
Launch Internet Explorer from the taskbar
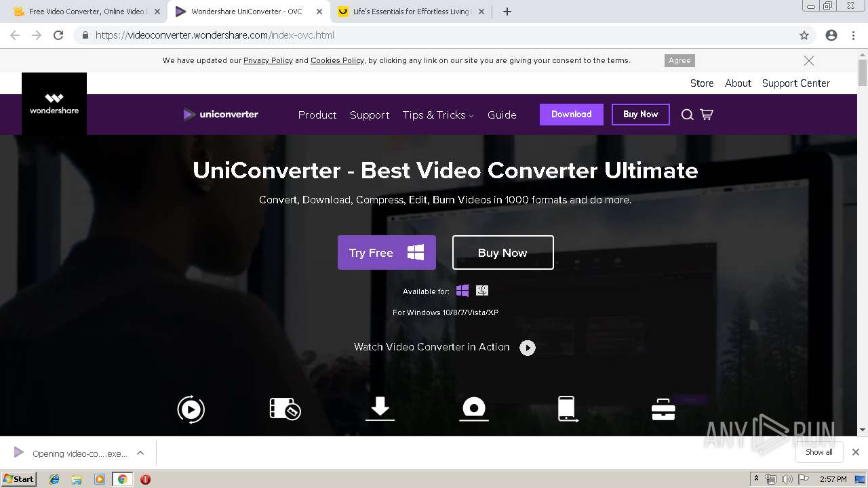tap(54, 479)
